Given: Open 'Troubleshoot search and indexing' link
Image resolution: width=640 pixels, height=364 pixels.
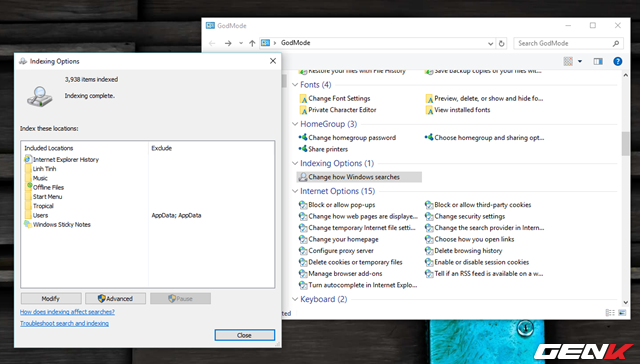Looking at the screenshot, I should click(64, 323).
